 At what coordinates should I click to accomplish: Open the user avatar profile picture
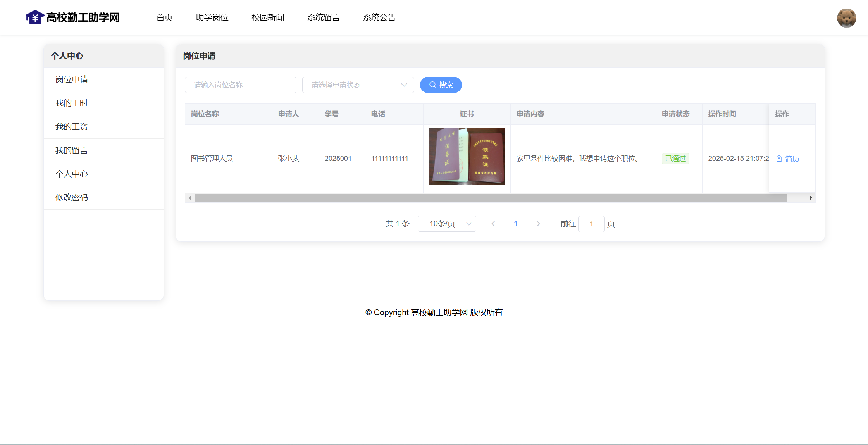[x=846, y=18]
